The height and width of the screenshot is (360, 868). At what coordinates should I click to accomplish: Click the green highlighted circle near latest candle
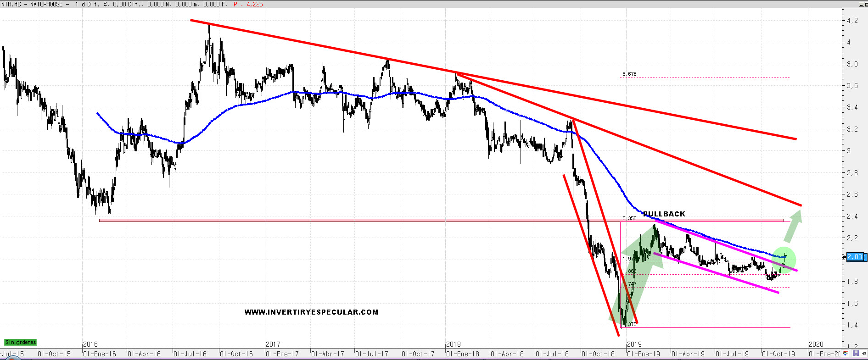coord(784,259)
